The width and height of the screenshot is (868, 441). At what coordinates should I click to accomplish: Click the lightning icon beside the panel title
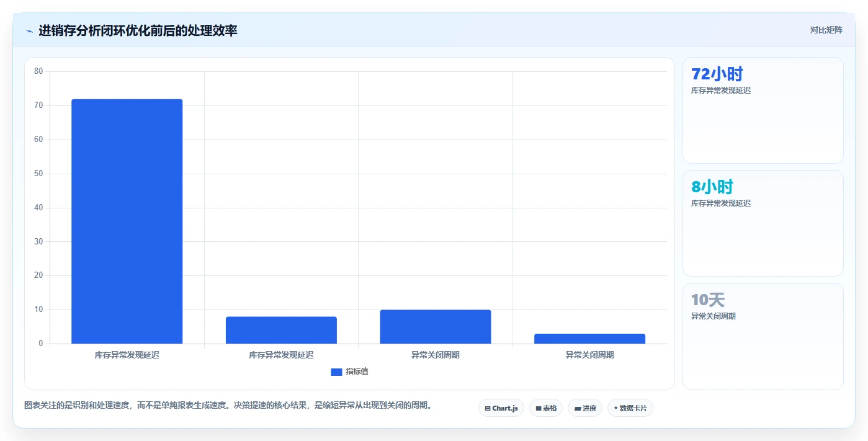pos(29,31)
